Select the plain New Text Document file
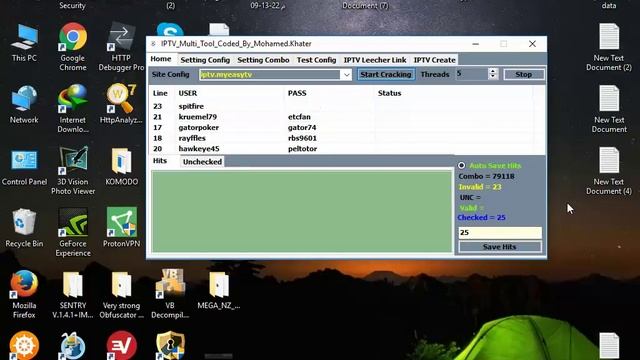Screen dimensions: 640x360 (609, 109)
